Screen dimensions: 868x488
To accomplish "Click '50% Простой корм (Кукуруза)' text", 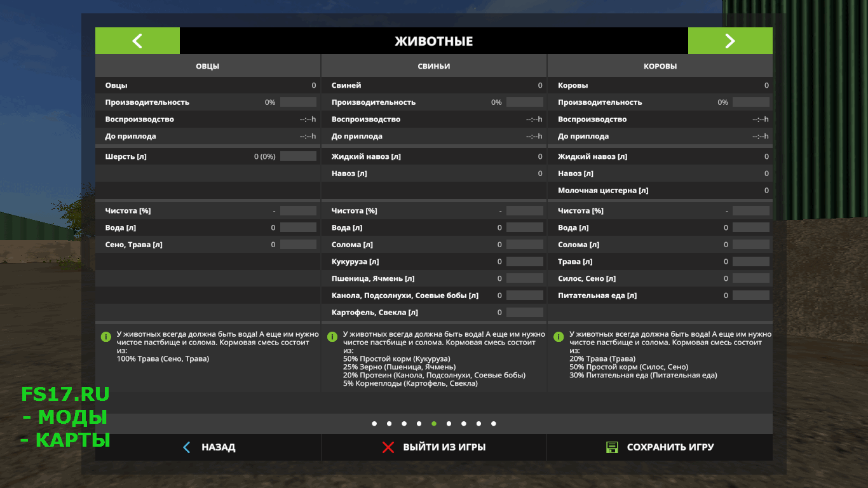I will 397,359.
